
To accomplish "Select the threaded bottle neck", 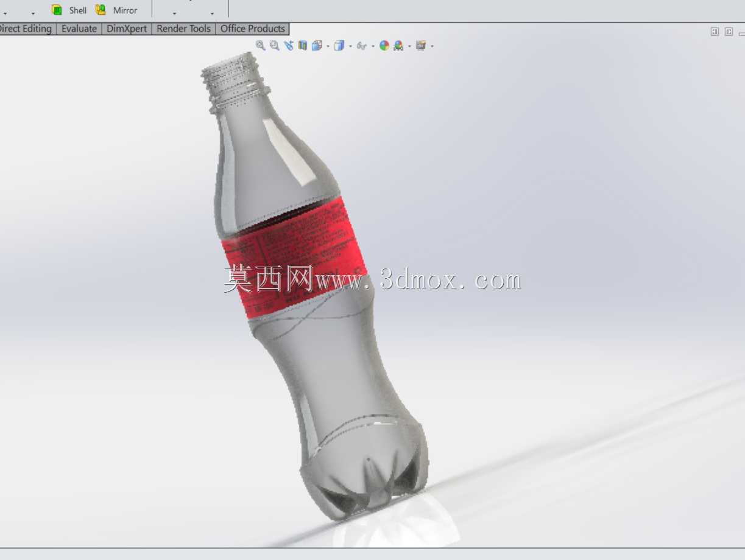I will tap(235, 84).
